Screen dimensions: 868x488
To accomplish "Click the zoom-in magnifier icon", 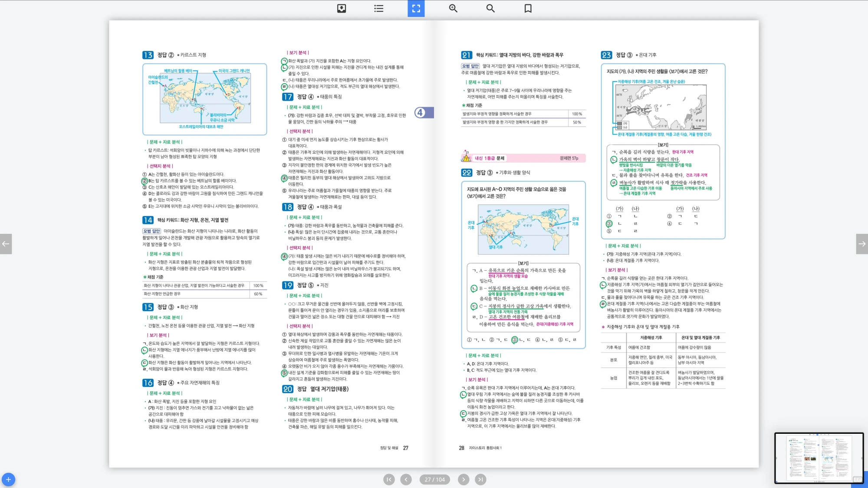I will pos(453,8).
